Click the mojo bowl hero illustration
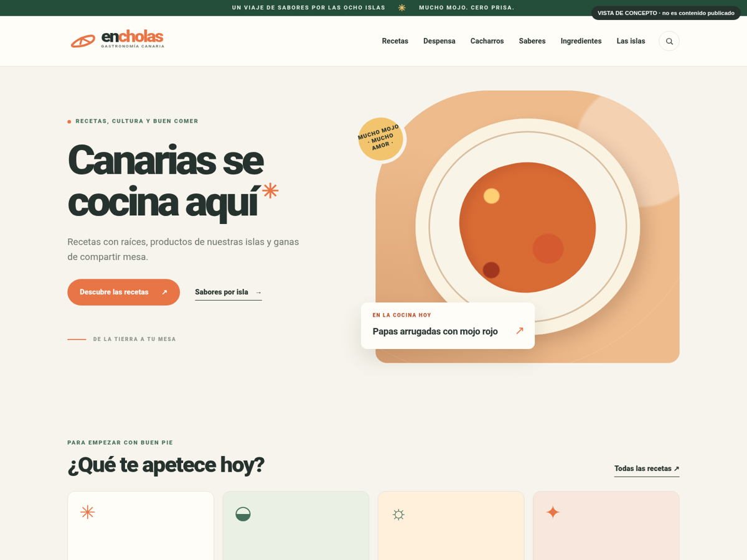The width and height of the screenshot is (747, 560). point(527,227)
